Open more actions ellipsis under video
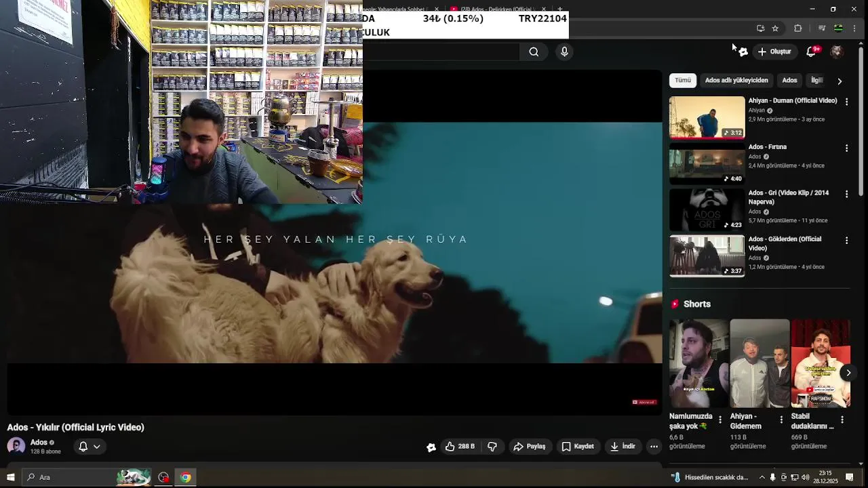The width and height of the screenshot is (868, 488). [x=654, y=447]
